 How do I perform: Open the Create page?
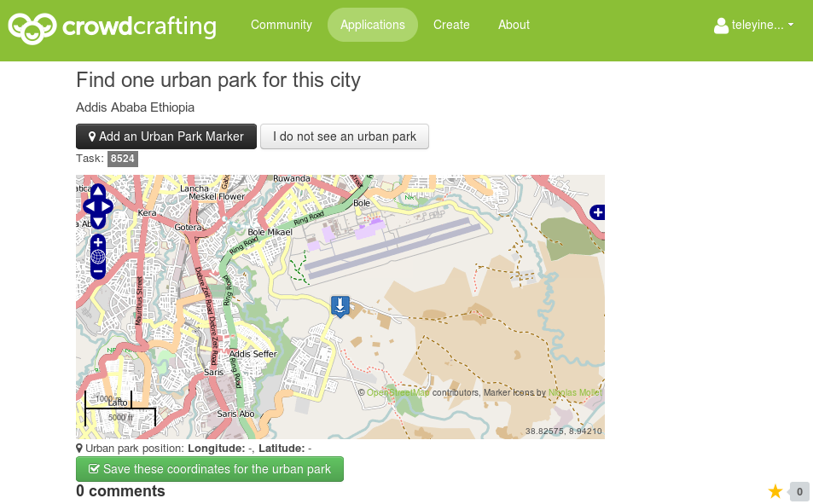coord(451,25)
